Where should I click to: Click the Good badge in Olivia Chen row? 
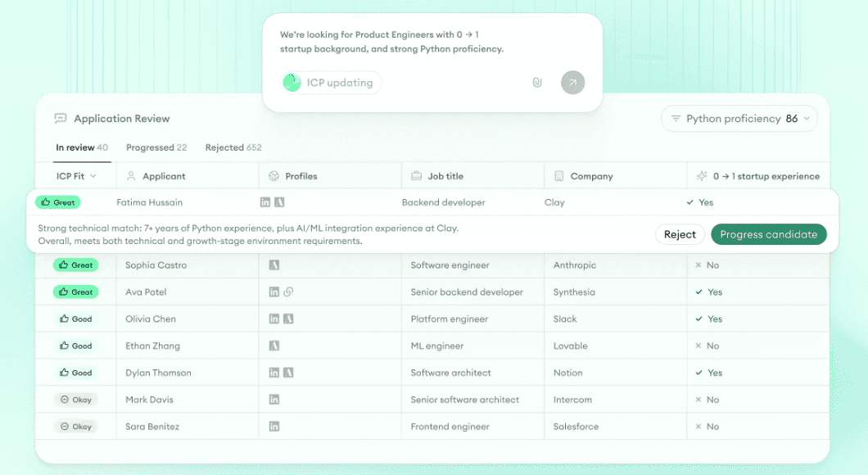[76, 319]
